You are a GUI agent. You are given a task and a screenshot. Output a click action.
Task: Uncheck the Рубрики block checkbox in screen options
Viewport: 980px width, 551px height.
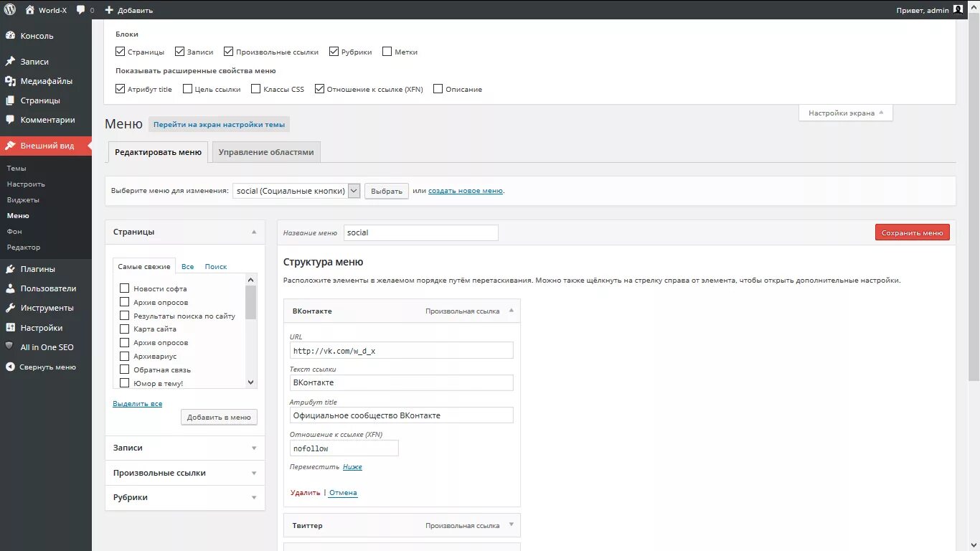click(334, 52)
